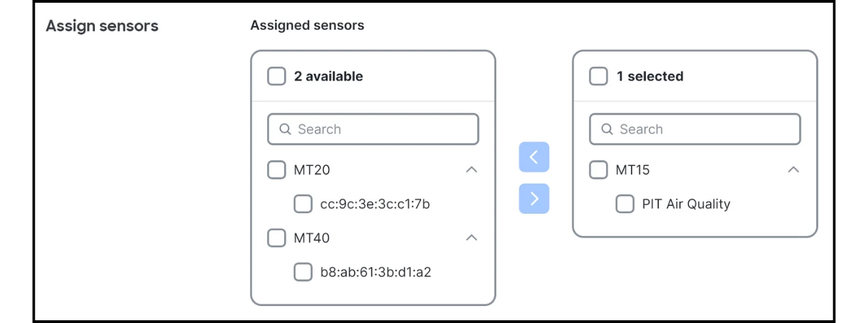Click the MT15 group label text
Image resolution: width=868 pixels, height=323 pixels.
click(633, 170)
